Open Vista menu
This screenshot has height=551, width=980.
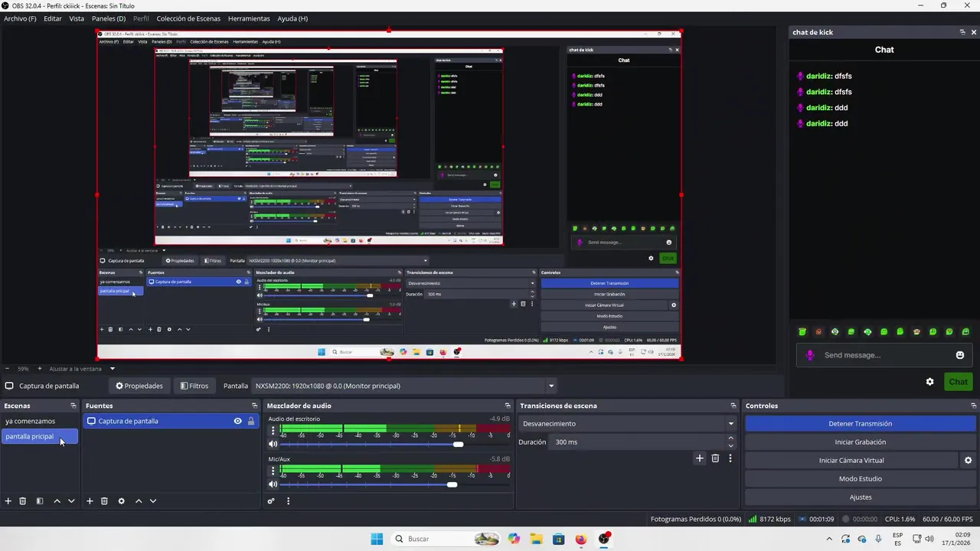click(77, 18)
